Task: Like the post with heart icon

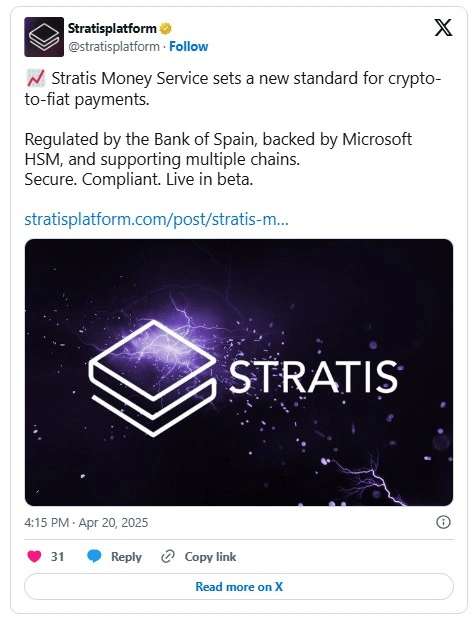Action: (x=34, y=556)
